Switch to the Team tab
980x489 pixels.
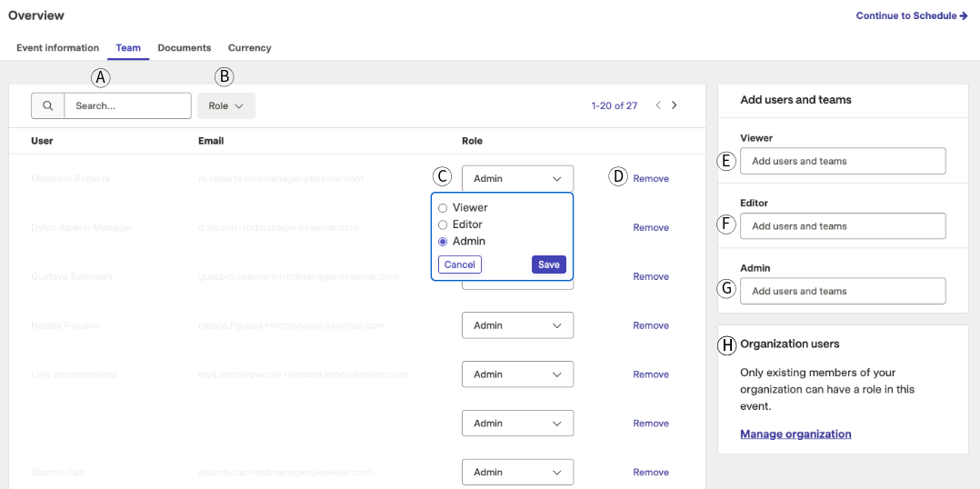click(x=128, y=47)
